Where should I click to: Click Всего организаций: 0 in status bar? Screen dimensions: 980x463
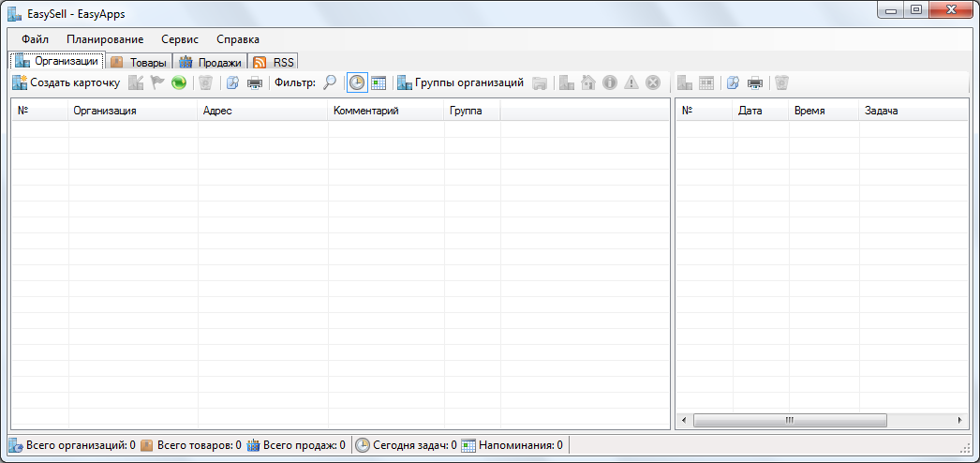coord(72,445)
